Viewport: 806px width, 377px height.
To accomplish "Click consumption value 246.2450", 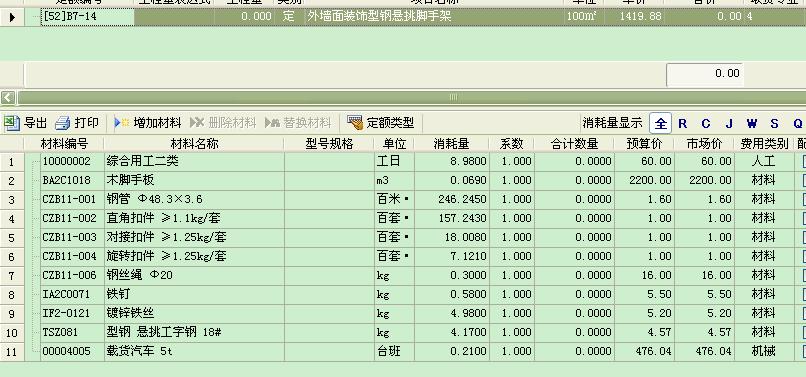I will 462,200.
